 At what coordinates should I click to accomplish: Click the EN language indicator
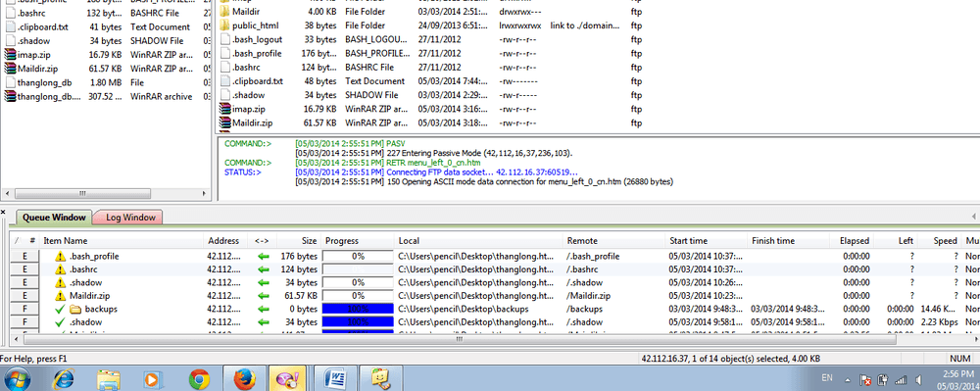click(x=826, y=378)
